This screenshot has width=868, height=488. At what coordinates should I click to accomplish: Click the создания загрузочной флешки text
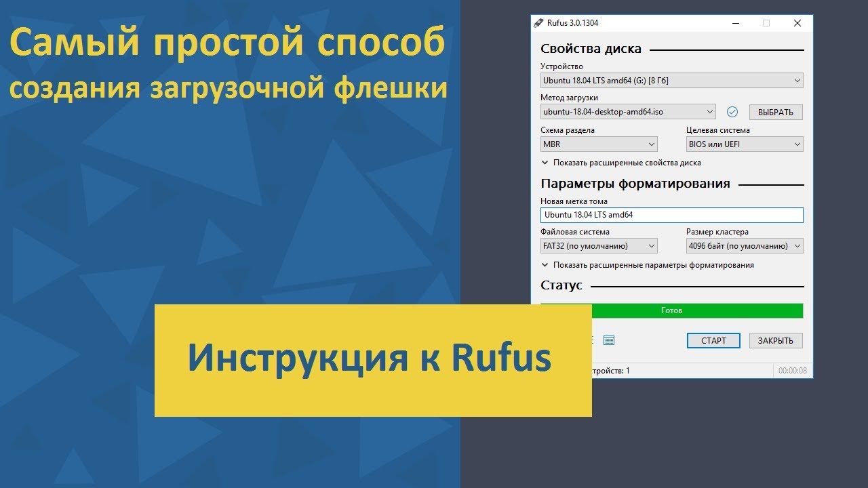229,89
